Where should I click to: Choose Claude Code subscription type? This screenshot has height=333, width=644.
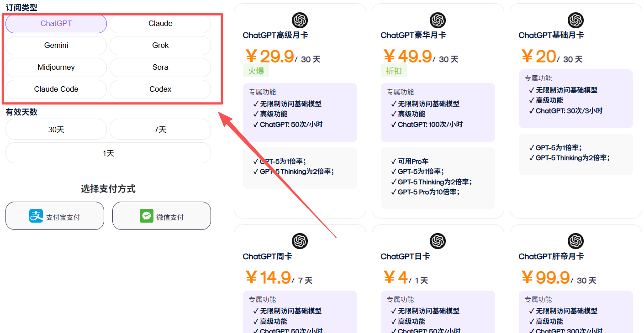coord(56,89)
